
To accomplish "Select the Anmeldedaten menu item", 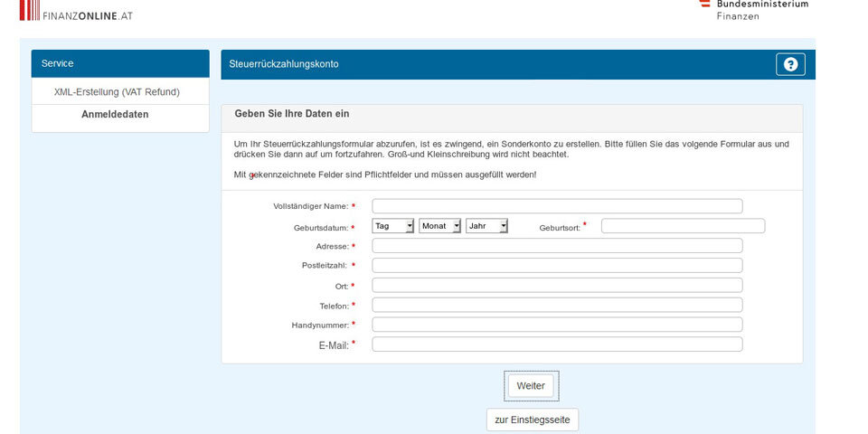I will (x=115, y=115).
